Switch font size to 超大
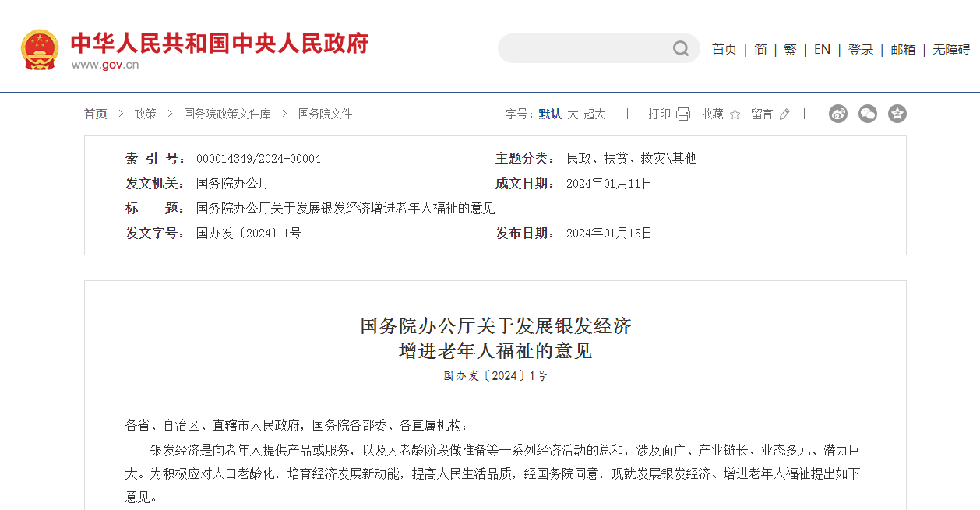Image resolution: width=980 pixels, height=510 pixels. click(593, 114)
